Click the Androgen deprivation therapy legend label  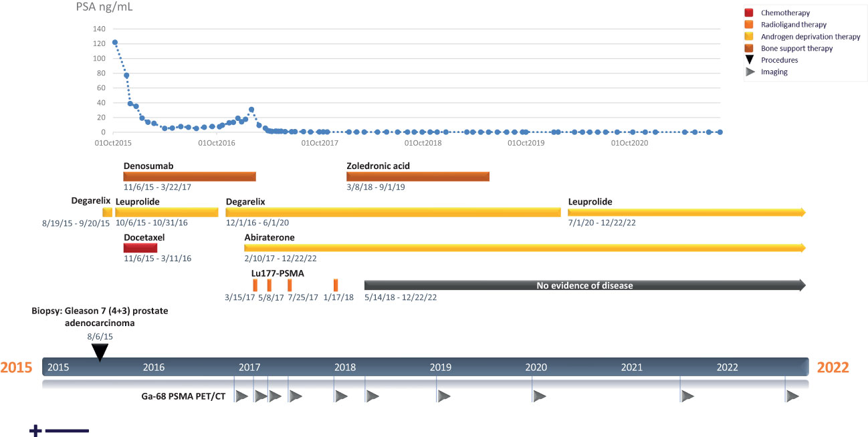pos(810,37)
